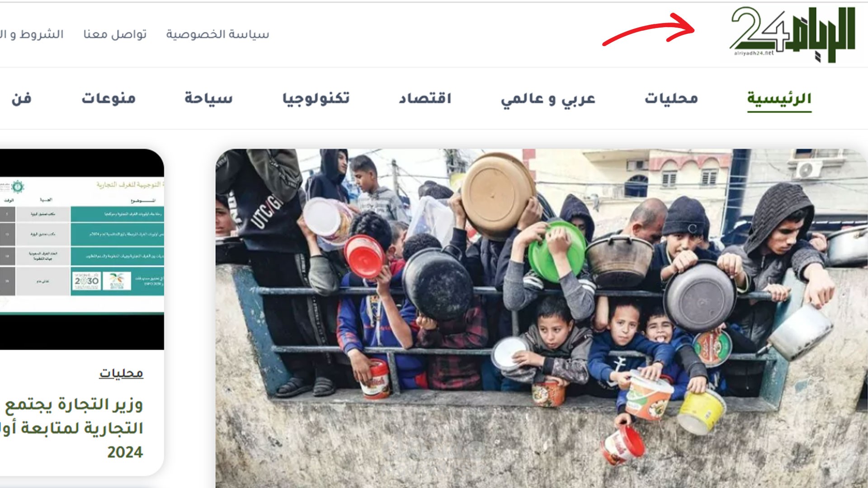The height and width of the screenshot is (488, 868).
Task: Visit the سياسة الخصوصية page
Action: click(x=217, y=34)
